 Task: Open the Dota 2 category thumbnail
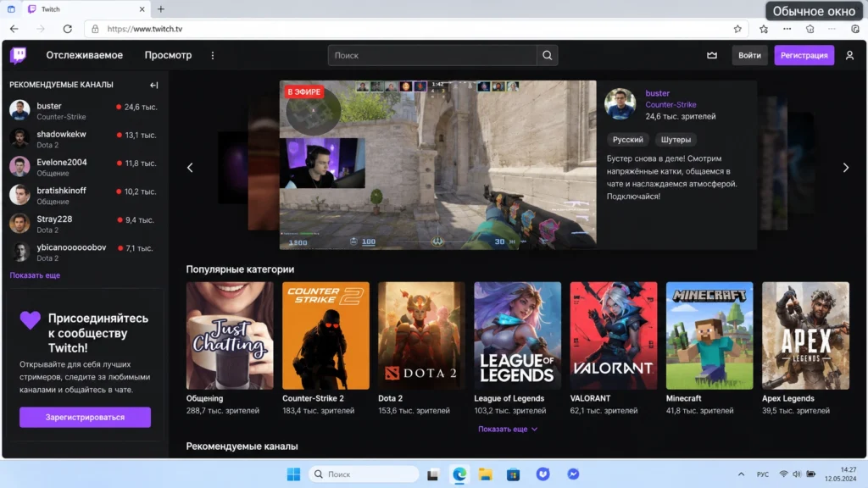tap(421, 335)
